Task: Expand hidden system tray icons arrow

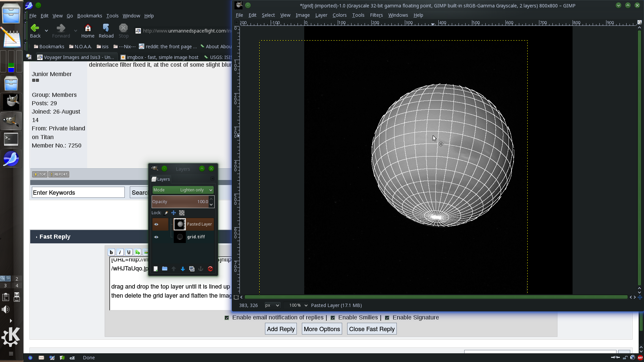Action: coord(11,321)
